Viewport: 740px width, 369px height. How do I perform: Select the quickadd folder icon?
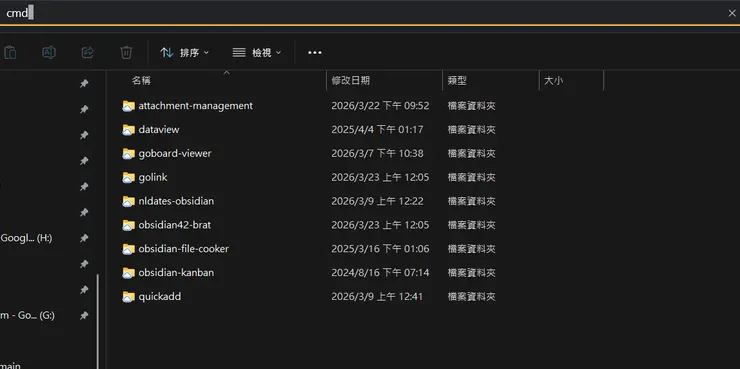click(x=128, y=297)
